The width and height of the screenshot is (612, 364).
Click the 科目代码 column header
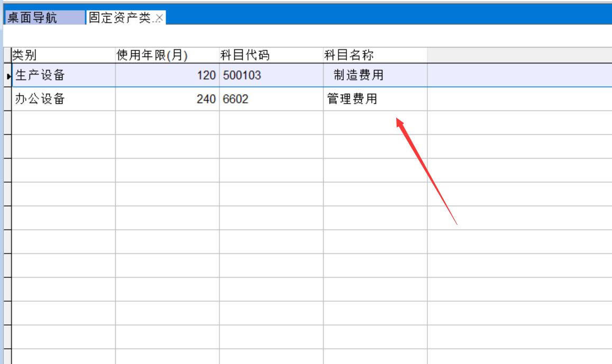coord(271,55)
